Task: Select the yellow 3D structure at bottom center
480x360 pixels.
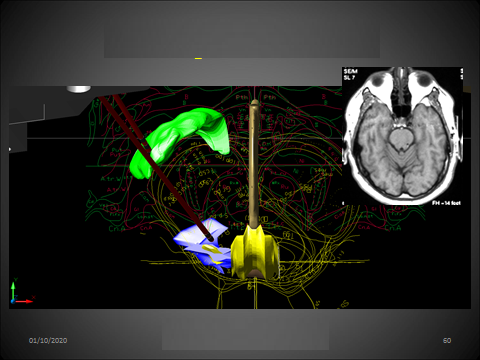Action: coord(256,252)
